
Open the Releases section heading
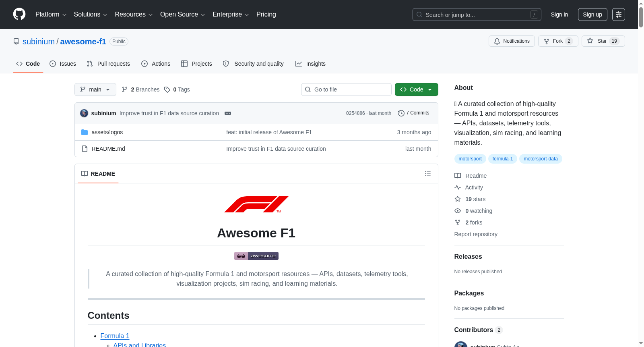468,256
